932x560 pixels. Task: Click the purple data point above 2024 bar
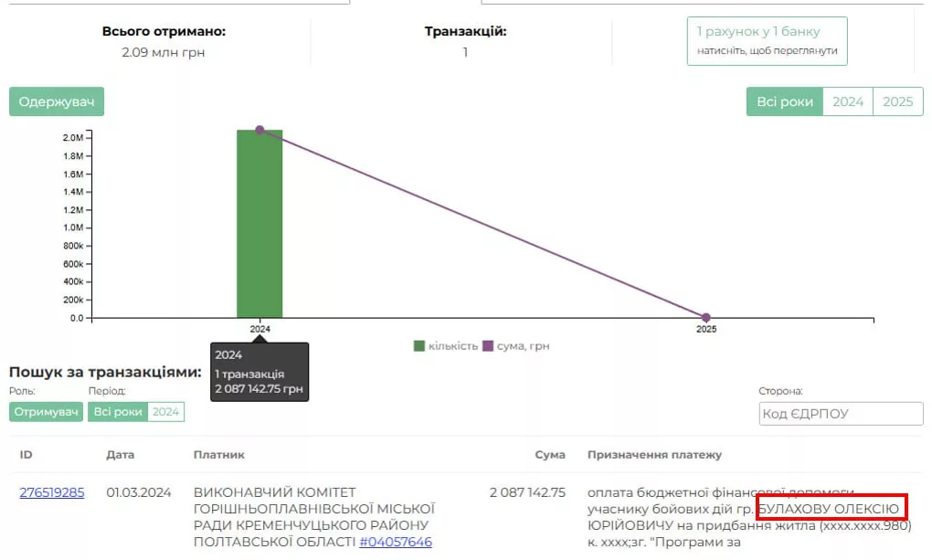pyautogui.click(x=259, y=130)
